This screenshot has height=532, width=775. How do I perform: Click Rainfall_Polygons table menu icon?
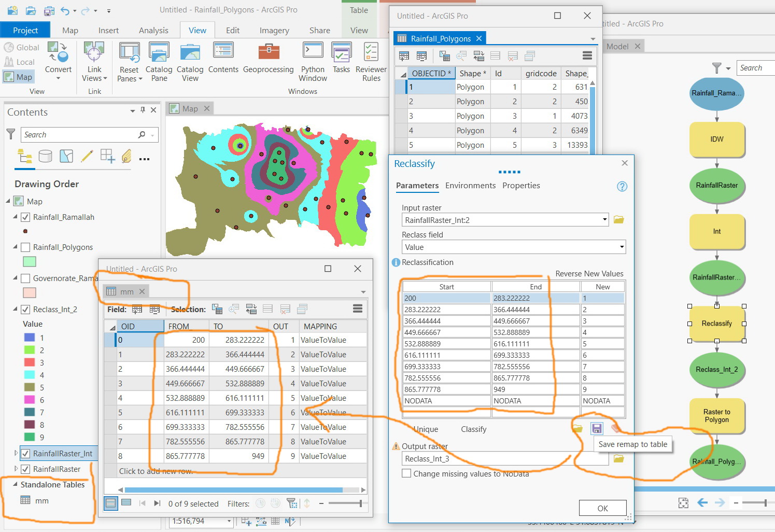point(587,55)
